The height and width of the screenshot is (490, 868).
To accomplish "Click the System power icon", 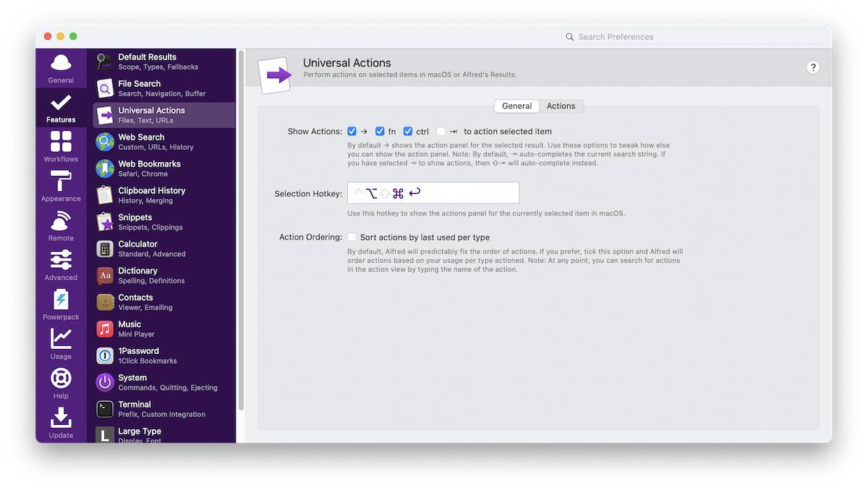I will click(105, 383).
